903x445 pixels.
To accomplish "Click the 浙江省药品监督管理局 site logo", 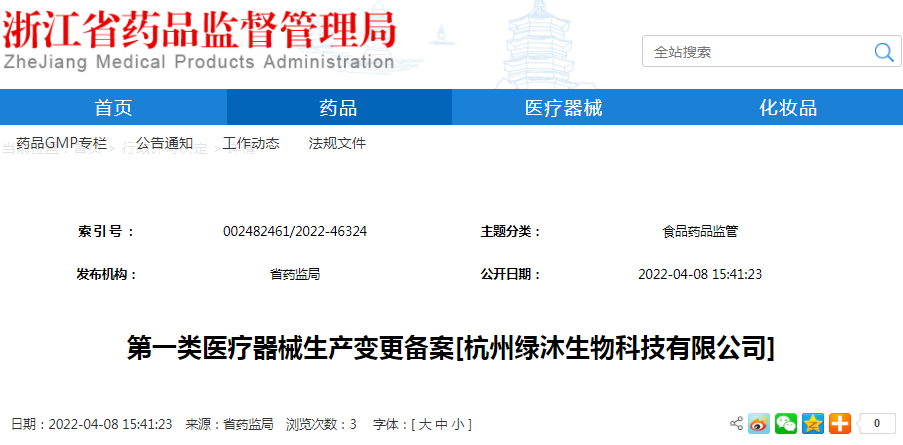I will pos(199,30).
